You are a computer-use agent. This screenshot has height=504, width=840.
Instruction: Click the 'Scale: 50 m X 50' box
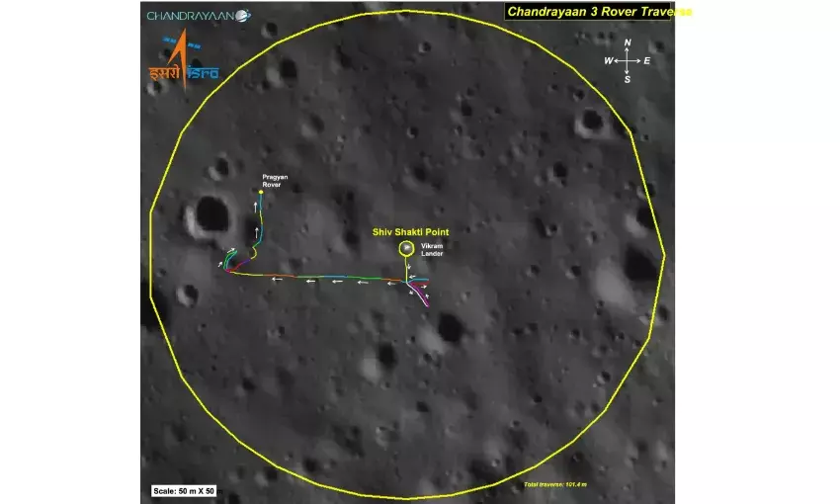[x=183, y=490]
